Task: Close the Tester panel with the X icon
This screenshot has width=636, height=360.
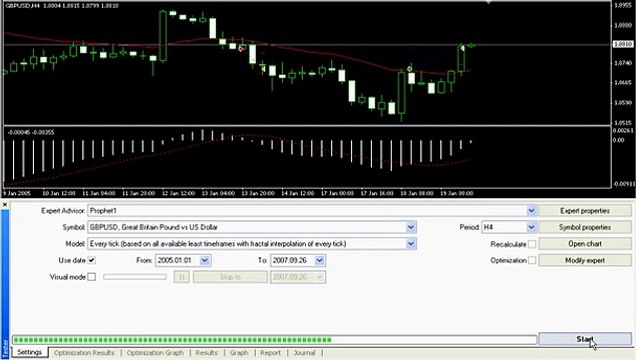Action: tap(5, 205)
